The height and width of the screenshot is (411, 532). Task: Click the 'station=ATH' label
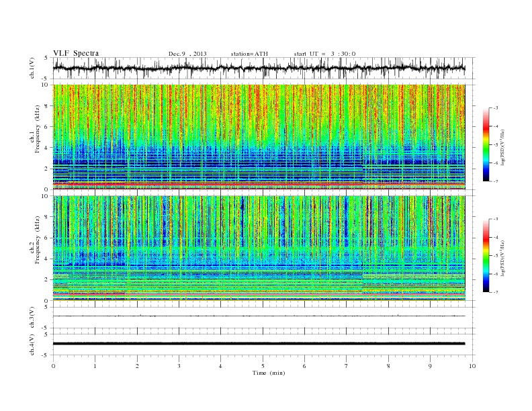coord(249,54)
